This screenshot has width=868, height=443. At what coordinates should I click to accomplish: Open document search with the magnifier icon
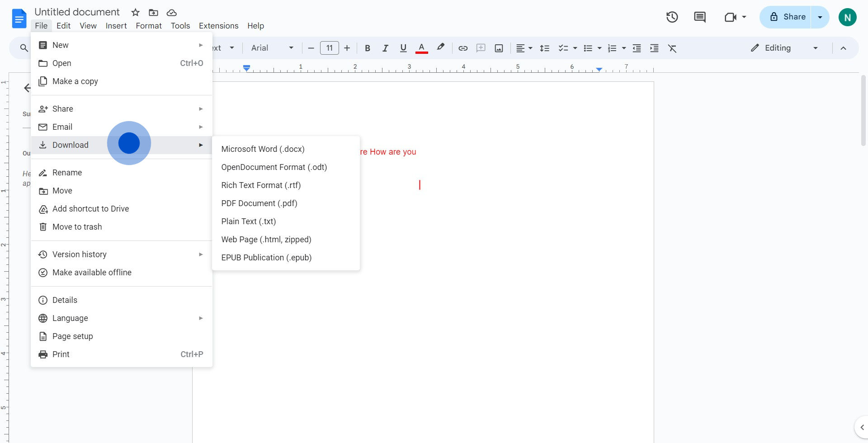[24, 48]
